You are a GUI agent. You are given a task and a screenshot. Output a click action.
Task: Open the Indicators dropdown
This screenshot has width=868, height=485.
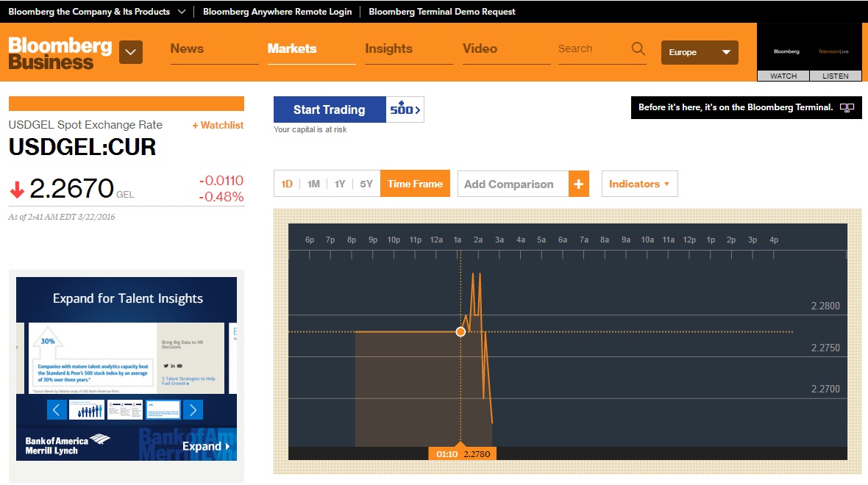pyautogui.click(x=639, y=184)
